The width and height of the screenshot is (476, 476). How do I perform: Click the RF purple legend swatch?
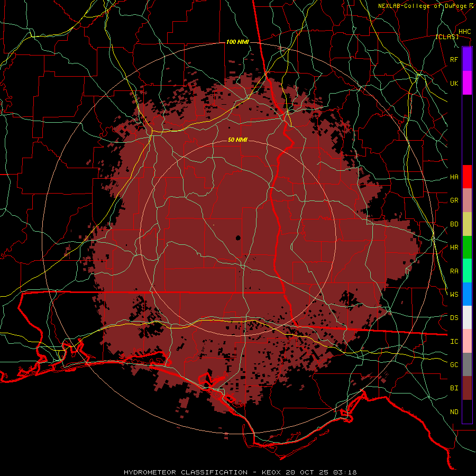[467, 59]
